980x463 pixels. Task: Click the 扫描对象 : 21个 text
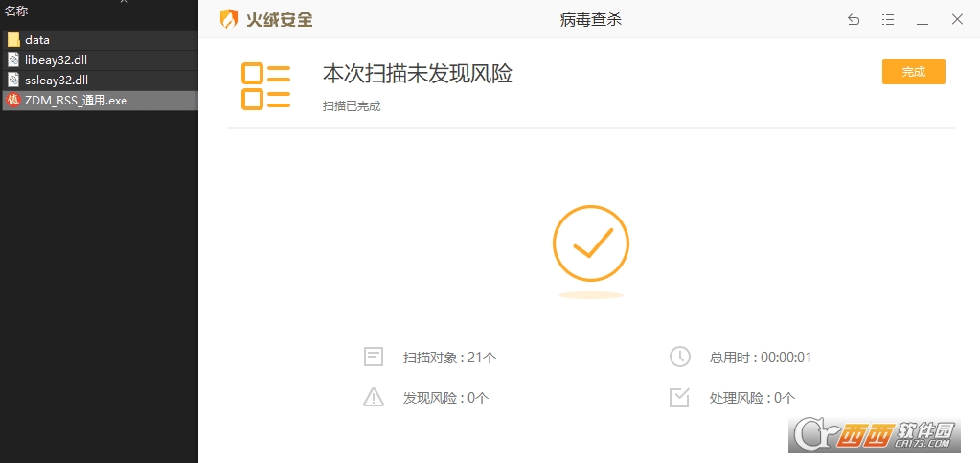point(450,358)
